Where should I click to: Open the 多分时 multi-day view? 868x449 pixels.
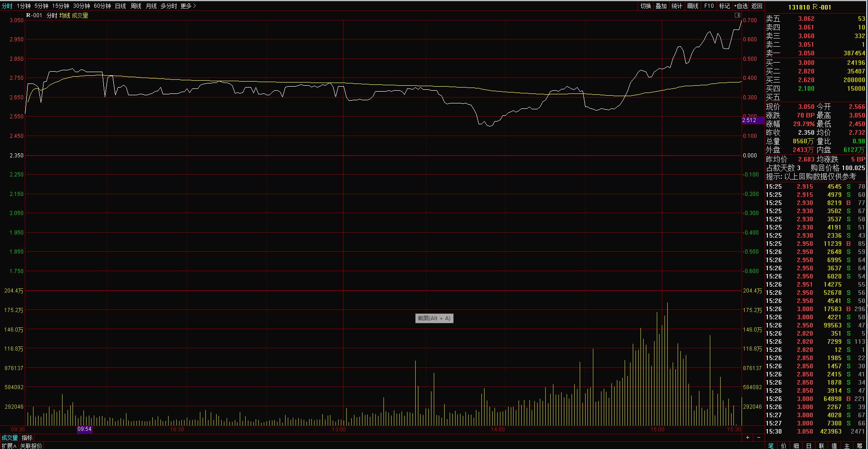point(169,6)
